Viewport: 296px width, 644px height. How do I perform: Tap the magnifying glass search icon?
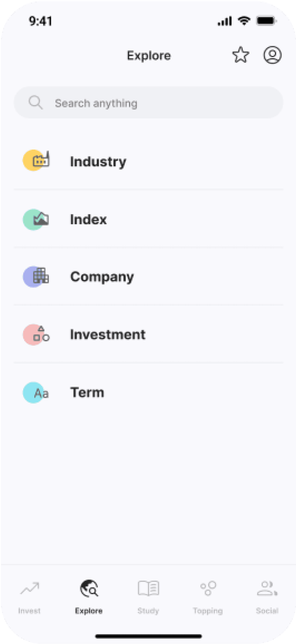(36, 102)
